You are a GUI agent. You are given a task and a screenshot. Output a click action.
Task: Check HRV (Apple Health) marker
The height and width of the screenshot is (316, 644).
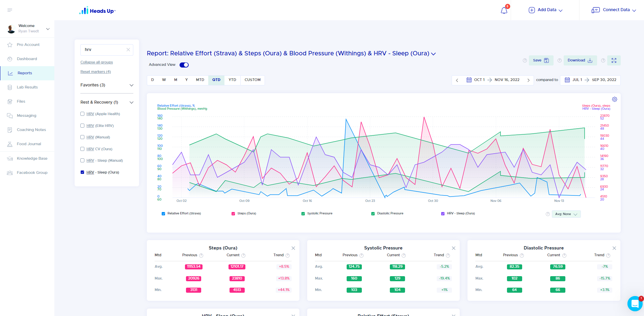point(82,114)
